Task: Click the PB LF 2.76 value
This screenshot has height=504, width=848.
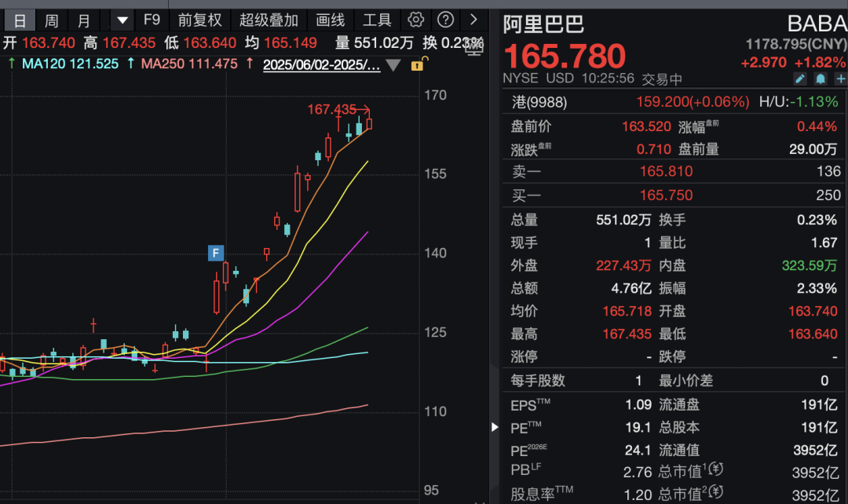Action: point(638,472)
